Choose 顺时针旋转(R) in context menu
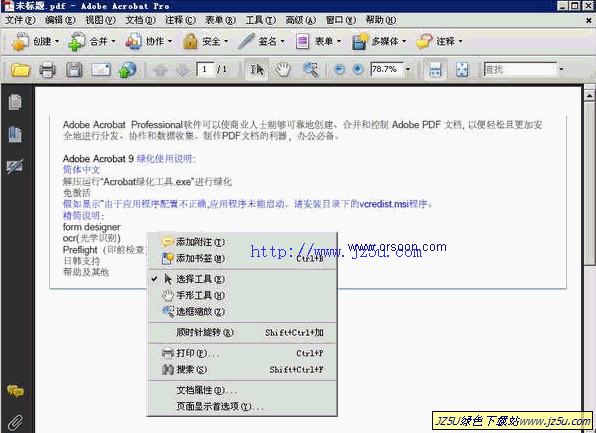This screenshot has height=433, width=596. pyautogui.click(x=242, y=332)
